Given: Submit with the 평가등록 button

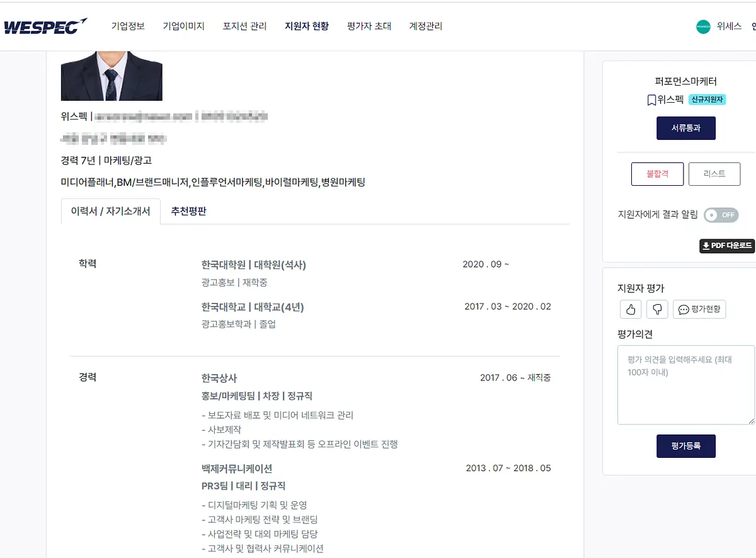Looking at the screenshot, I should [x=685, y=446].
